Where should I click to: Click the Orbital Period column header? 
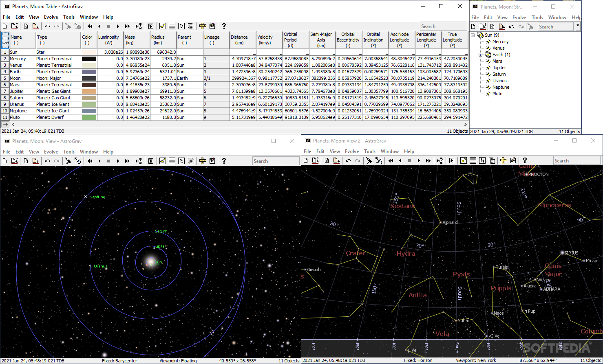click(296, 40)
